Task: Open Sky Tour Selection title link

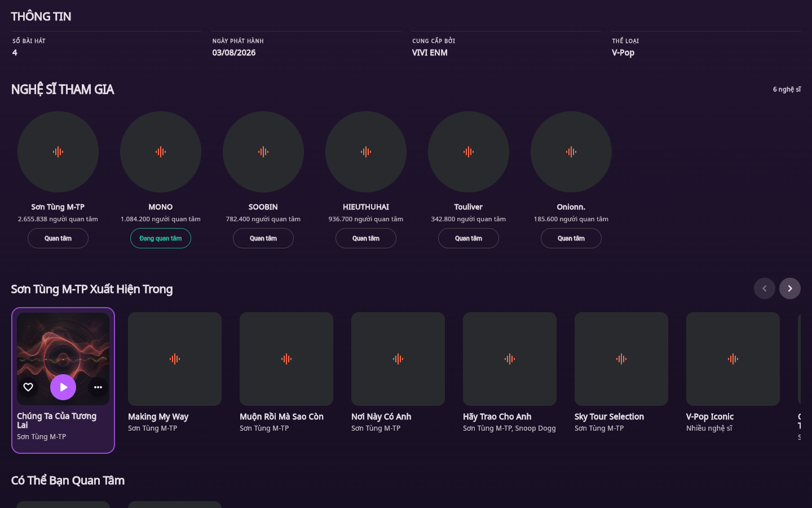Action: click(x=609, y=417)
